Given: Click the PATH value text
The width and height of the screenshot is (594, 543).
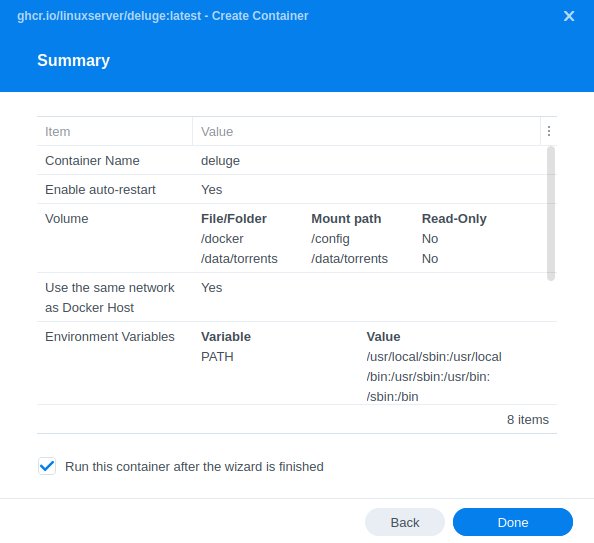Looking at the screenshot, I should [434, 377].
